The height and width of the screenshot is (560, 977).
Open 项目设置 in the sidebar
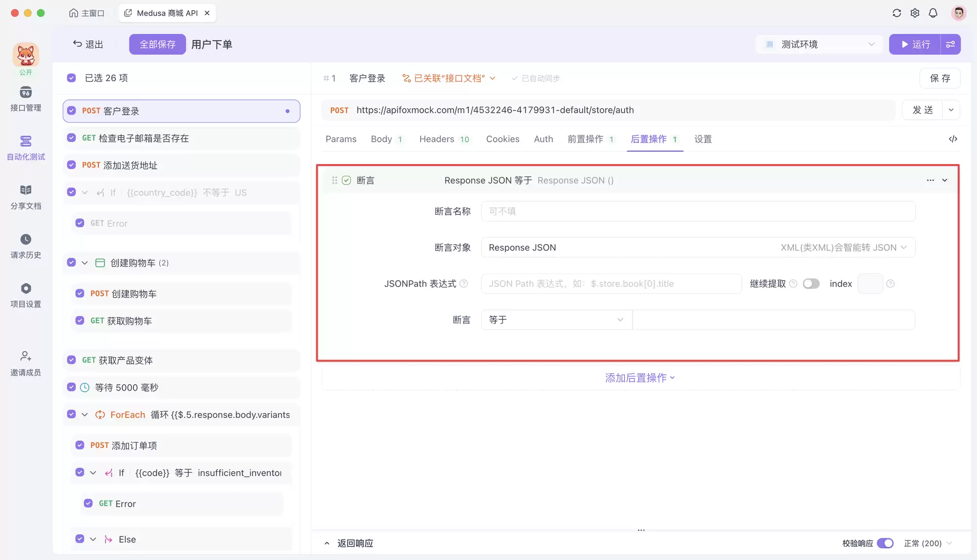[x=25, y=295]
